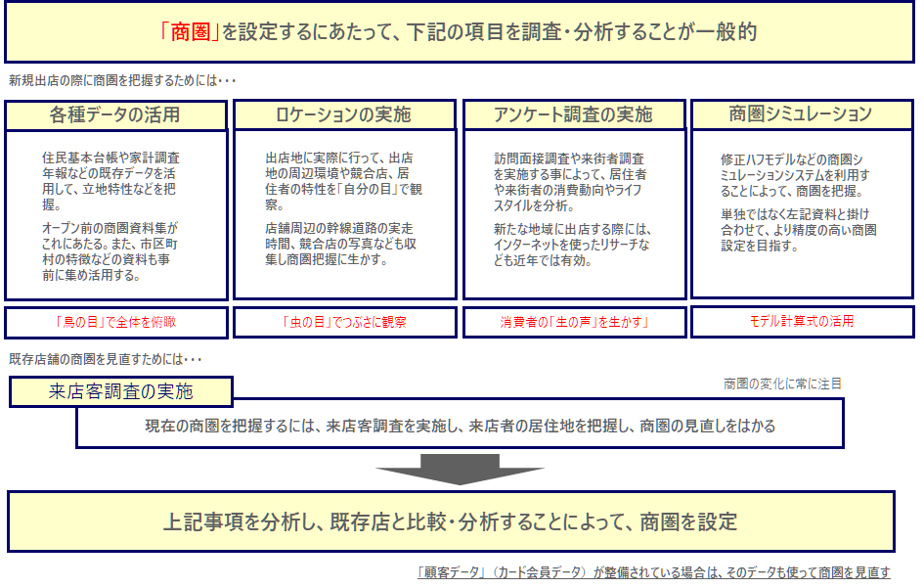The height and width of the screenshot is (588, 924).
Task: Click the red 「鳥の目」で全体を俯瞰 label
Action: point(115,322)
